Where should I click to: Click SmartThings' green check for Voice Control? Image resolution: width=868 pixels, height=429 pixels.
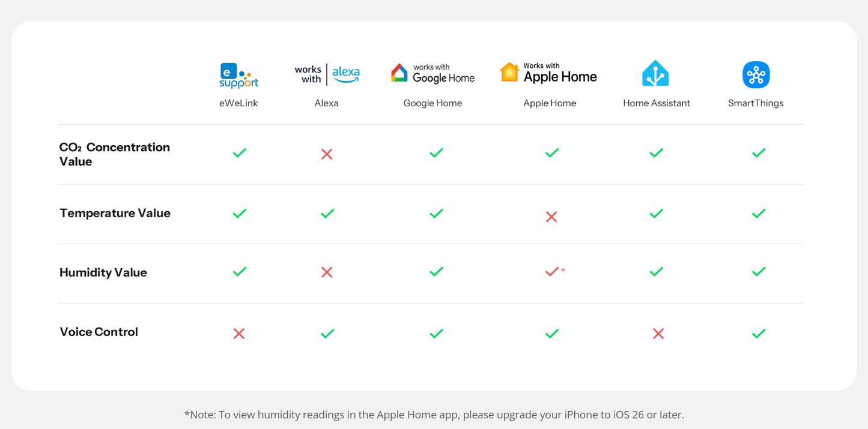click(759, 333)
